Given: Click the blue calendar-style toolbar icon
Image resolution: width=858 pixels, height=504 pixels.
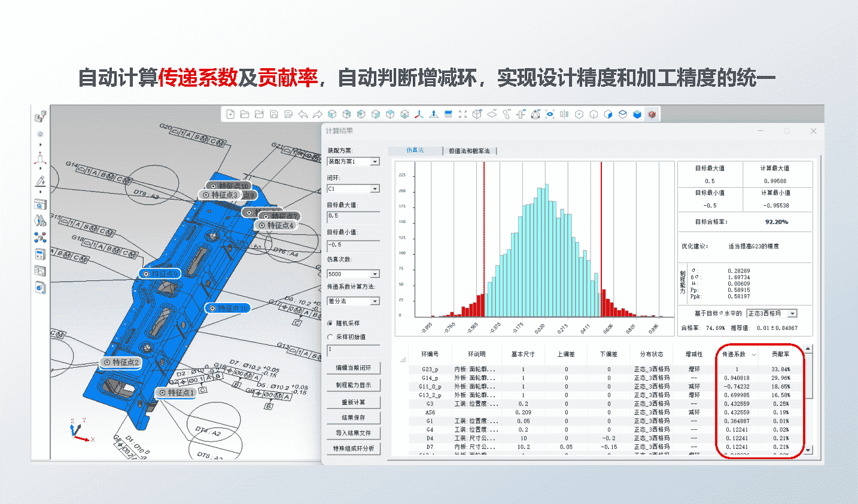Looking at the screenshot, I should 448,114.
